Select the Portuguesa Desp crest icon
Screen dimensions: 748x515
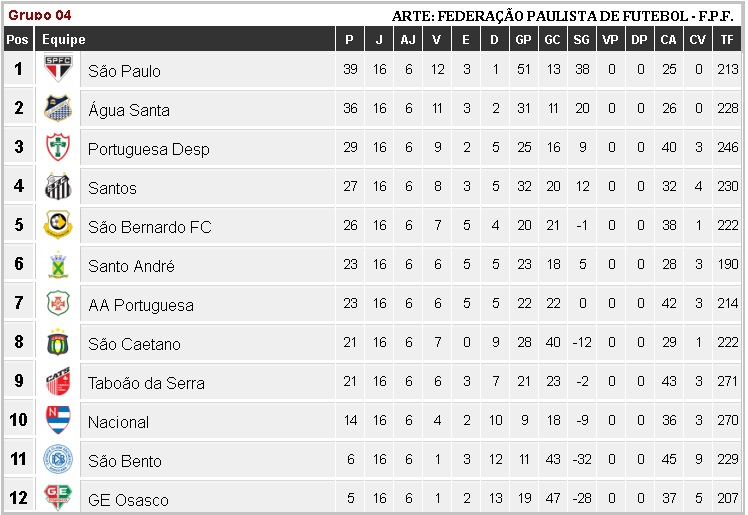pos(57,148)
